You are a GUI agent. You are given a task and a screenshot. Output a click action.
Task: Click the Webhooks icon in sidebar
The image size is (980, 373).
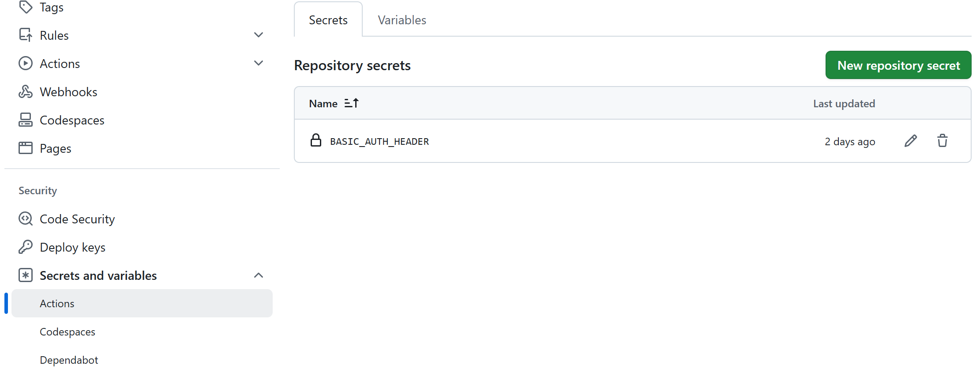pyautogui.click(x=26, y=91)
